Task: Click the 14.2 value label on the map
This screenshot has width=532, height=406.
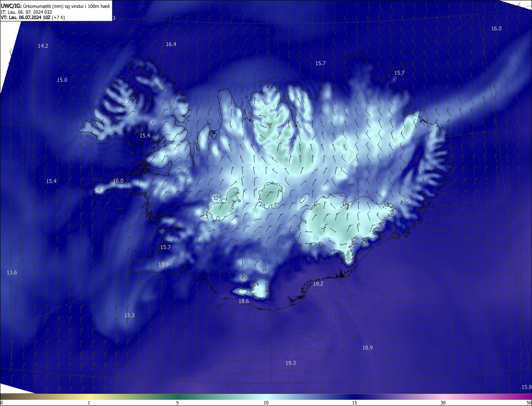Action: [x=43, y=46]
